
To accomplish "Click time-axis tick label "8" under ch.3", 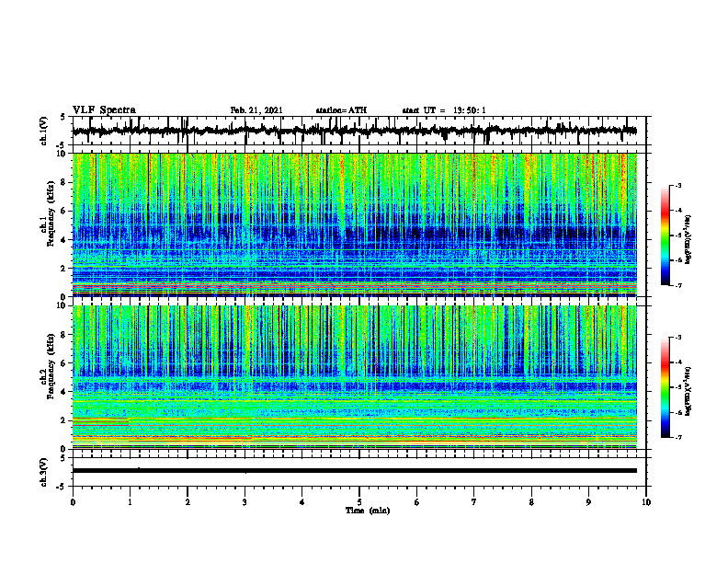I will 531,502.
